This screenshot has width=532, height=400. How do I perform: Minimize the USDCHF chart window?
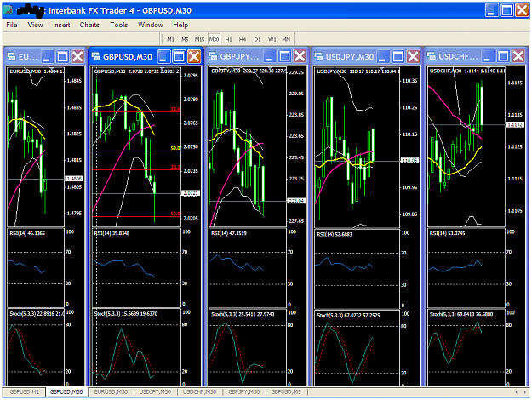click(x=488, y=56)
